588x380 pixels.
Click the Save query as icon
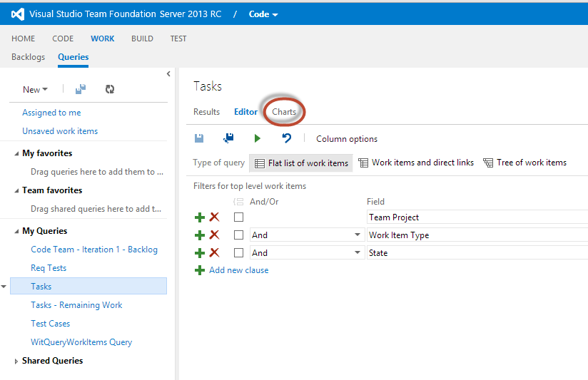click(x=228, y=138)
